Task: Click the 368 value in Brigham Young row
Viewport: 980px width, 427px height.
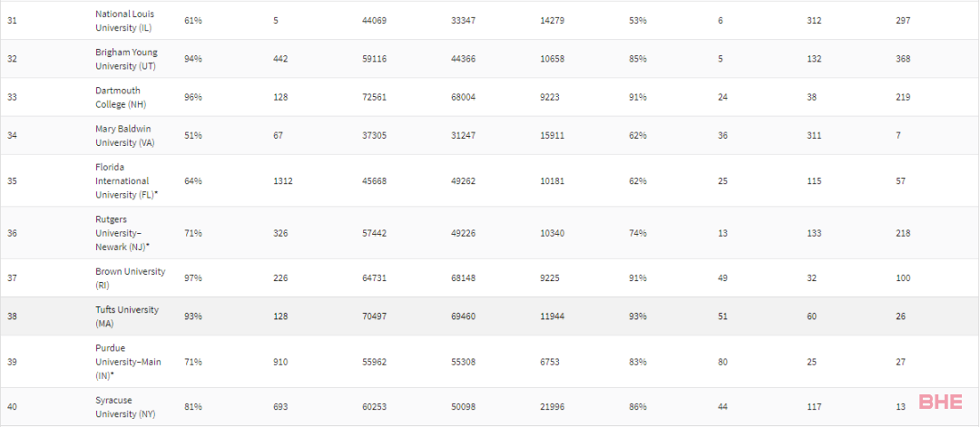Action: [903, 59]
